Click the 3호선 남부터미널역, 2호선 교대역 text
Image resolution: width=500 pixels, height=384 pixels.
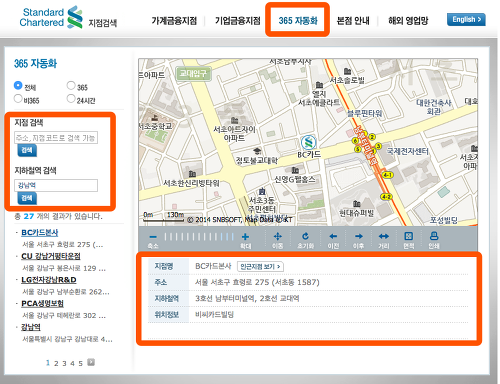coord(247,298)
